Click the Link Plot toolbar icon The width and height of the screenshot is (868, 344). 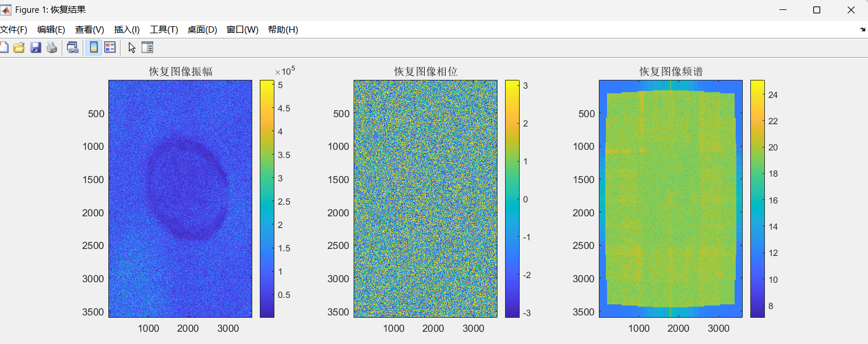click(x=73, y=48)
